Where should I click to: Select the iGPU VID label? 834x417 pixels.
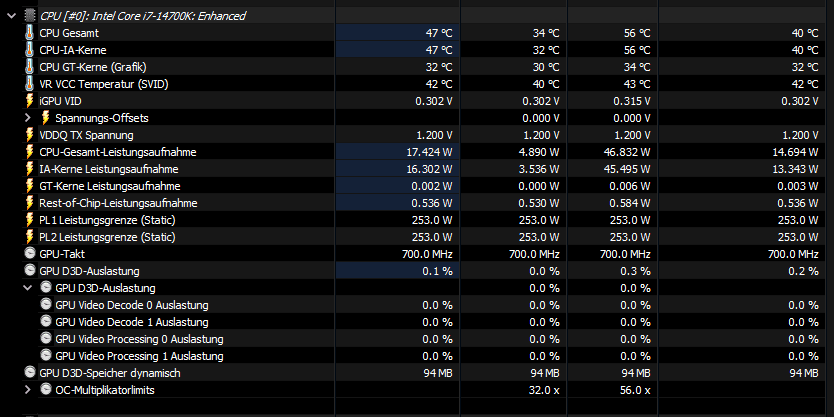(61, 101)
